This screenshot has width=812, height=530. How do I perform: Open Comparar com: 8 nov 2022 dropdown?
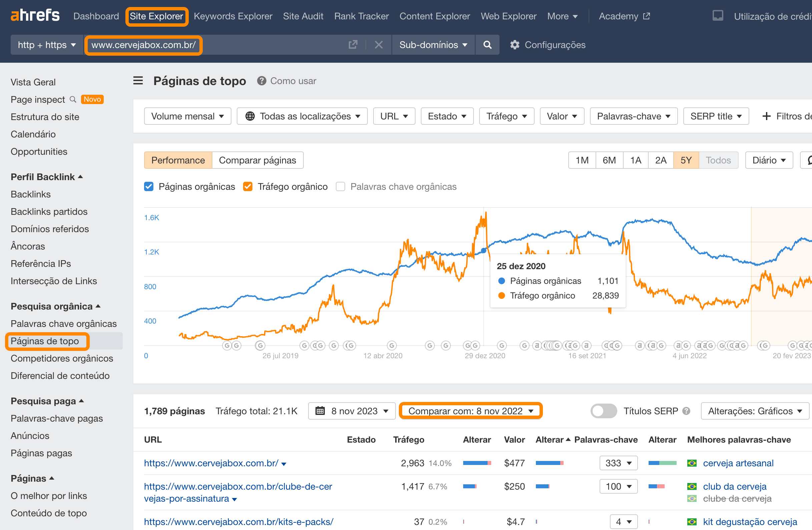pos(471,411)
